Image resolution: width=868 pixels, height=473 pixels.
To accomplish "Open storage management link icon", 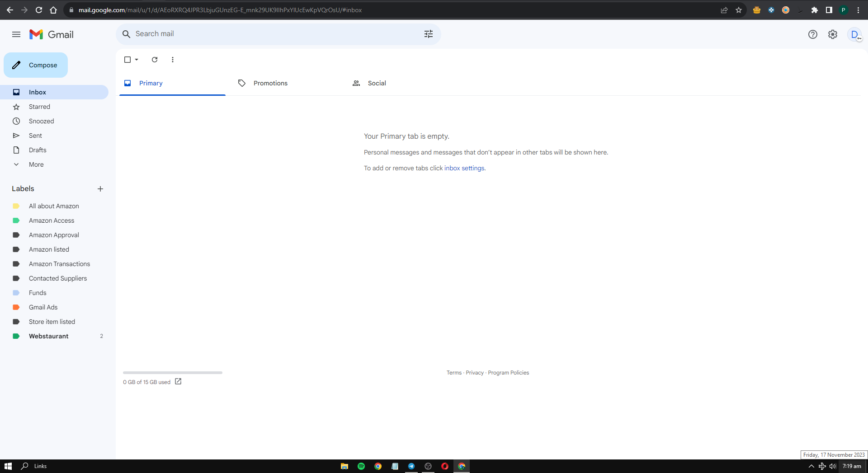I will pos(178,382).
